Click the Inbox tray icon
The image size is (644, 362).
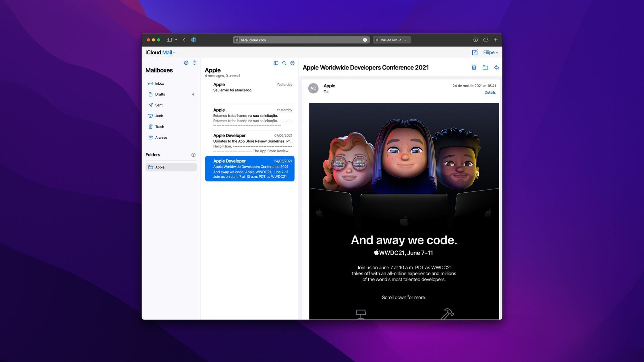tap(150, 83)
